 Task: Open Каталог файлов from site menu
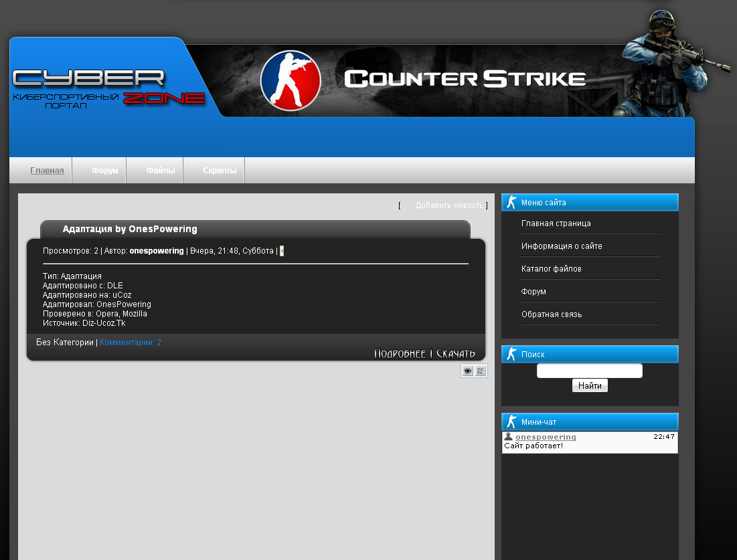pos(552,269)
